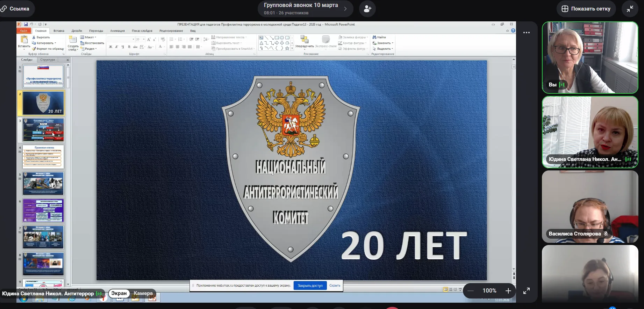The width and height of the screenshot is (644, 309).
Task: Click Clear Formatting eraser icon
Action: [x=163, y=39]
